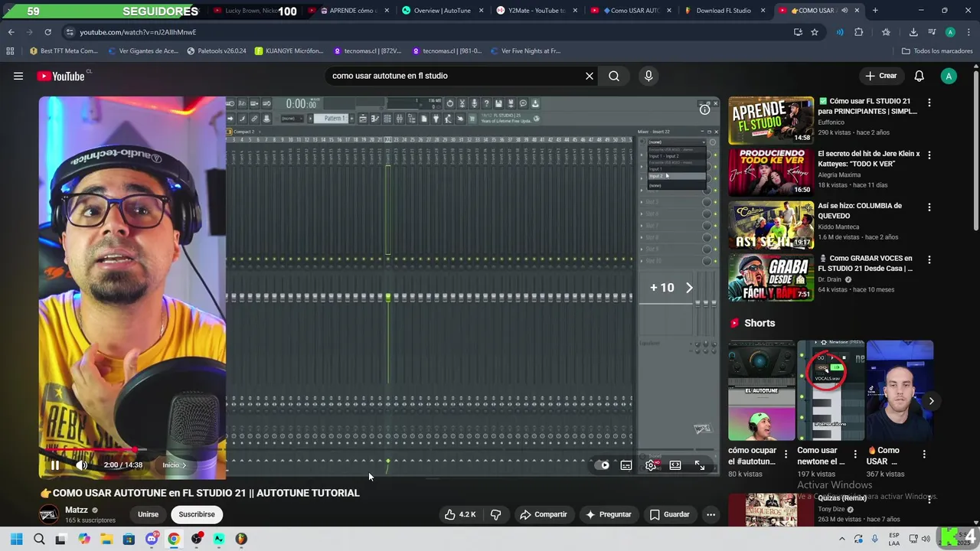Go to the YouTube home logo
The image size is (980, 551).
click(x=60, y=76)
